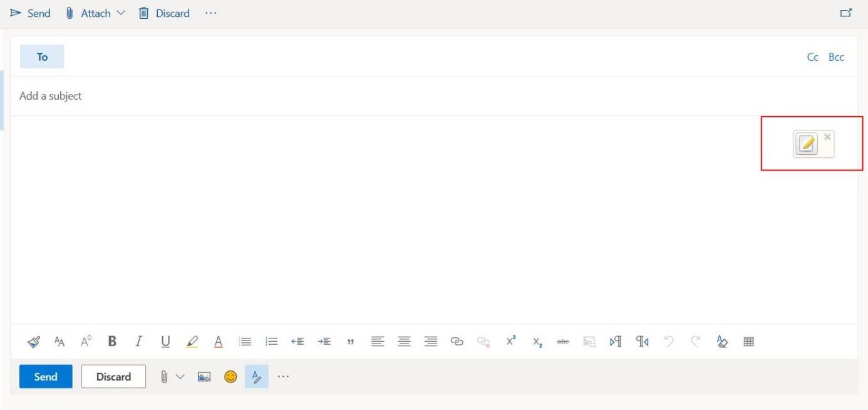Show the Cc field
The height and width of the screenshot is (410, 868).
pos(812,57)
